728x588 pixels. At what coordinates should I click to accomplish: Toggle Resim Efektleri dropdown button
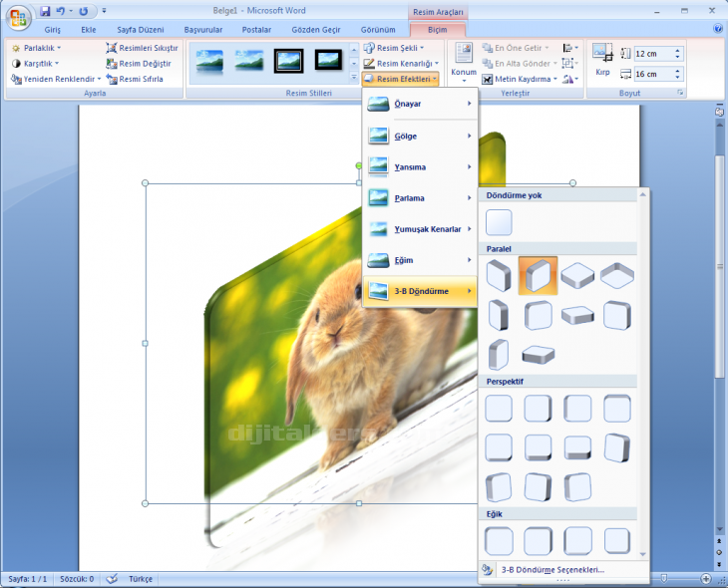400,79
